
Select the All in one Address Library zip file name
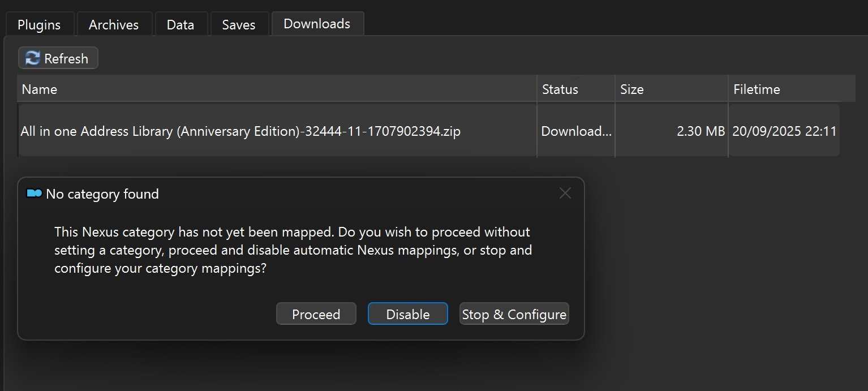pyautogui.click(x=240, y=131)
